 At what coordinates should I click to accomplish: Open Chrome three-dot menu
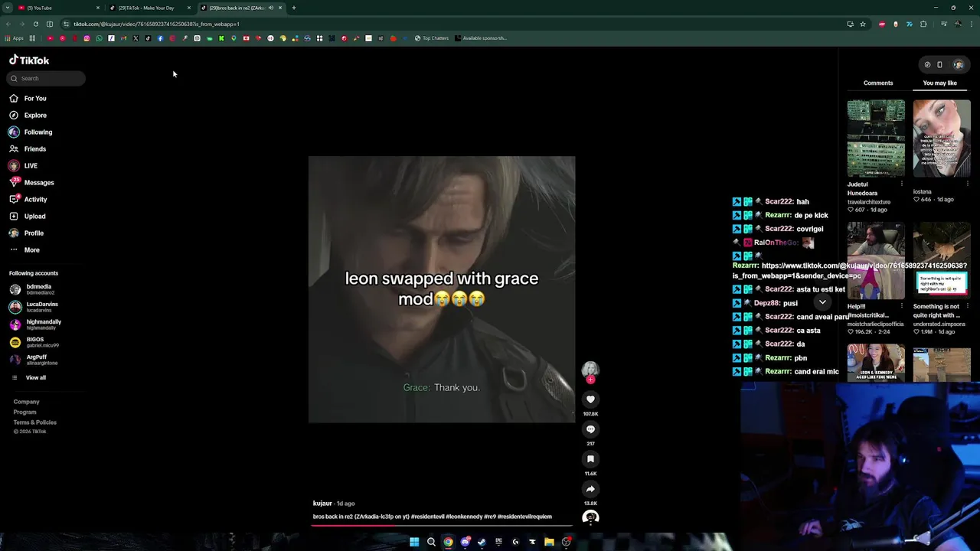[x=971, y=24]
